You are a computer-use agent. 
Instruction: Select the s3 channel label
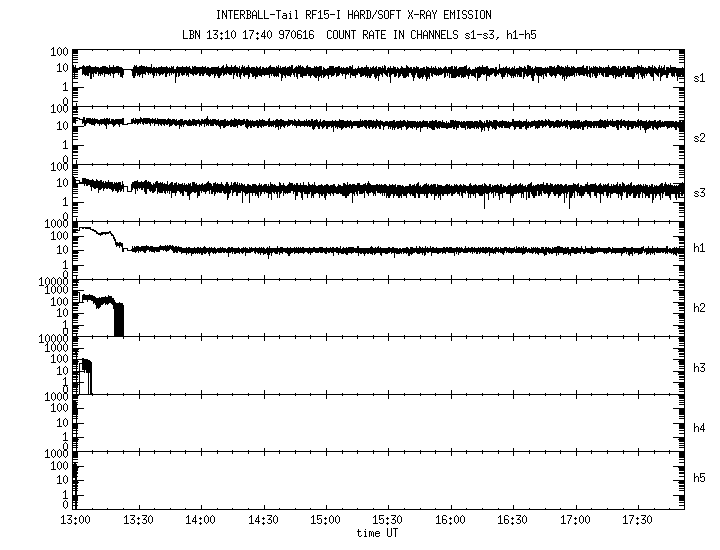tap(700, 190)
